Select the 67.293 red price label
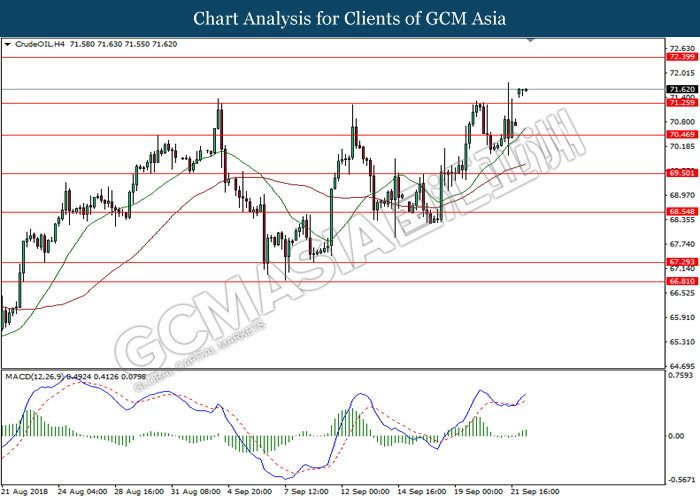 tap(682, 262)
